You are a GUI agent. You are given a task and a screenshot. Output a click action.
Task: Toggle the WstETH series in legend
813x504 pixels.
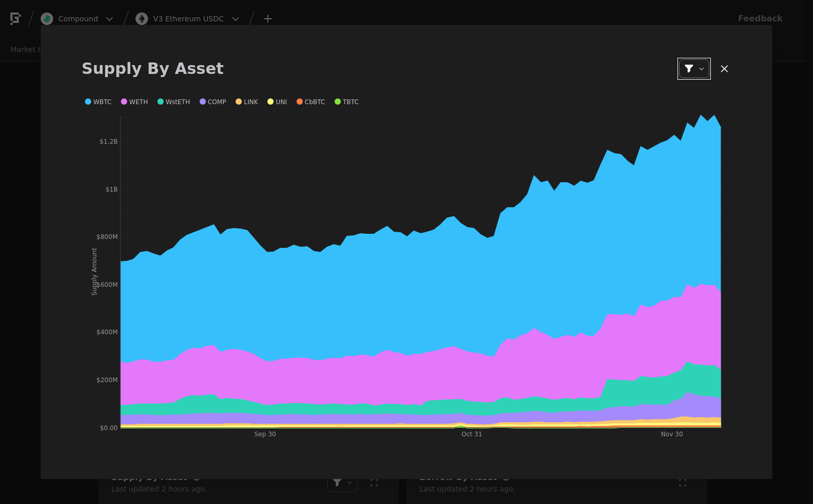pyautogui.click(x=174, y=102)
